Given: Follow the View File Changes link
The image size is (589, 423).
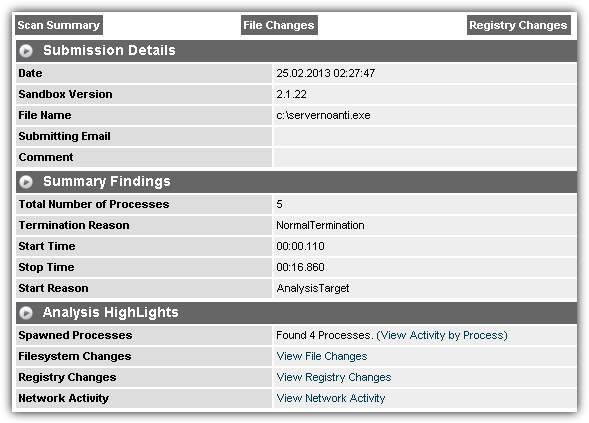Looking at the screenshot, I should point(322,356).
